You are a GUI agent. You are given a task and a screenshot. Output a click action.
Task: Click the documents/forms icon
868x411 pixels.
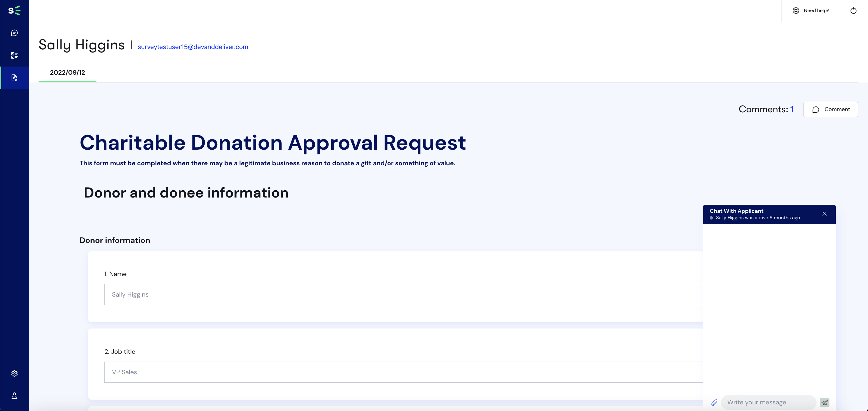pyautogui.click(x=15, y=77)
